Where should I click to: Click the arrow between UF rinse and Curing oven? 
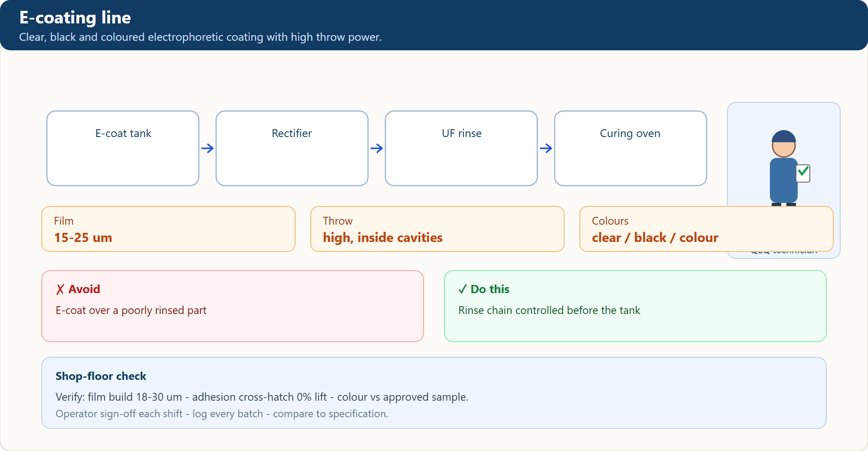point(546,148)
